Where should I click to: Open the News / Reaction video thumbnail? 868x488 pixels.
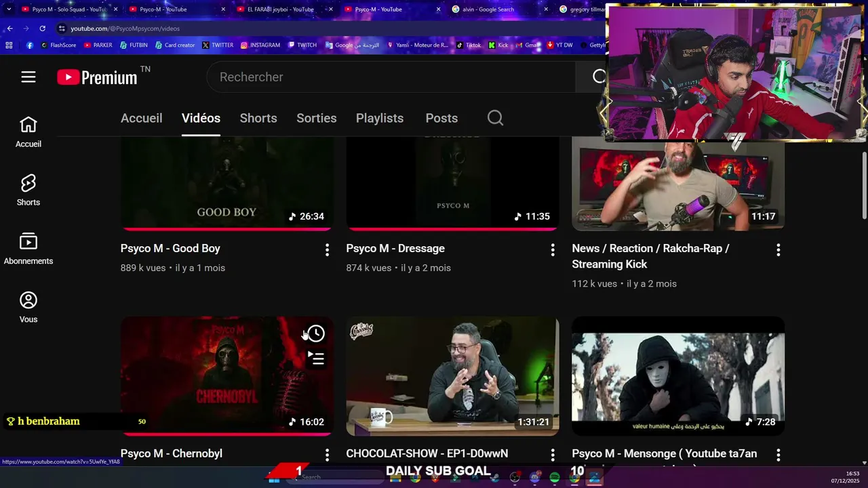pyautogui.click(x=678, y=186)
